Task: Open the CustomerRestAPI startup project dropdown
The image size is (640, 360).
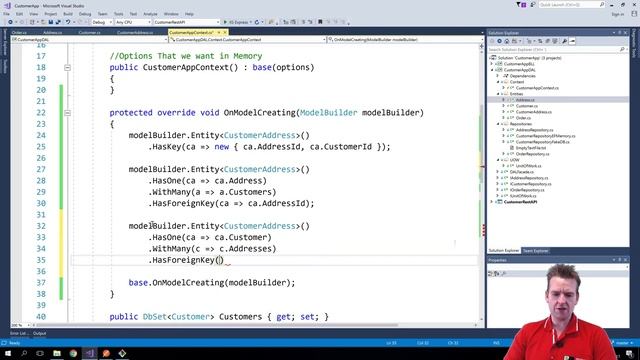Action: (187, 22)
